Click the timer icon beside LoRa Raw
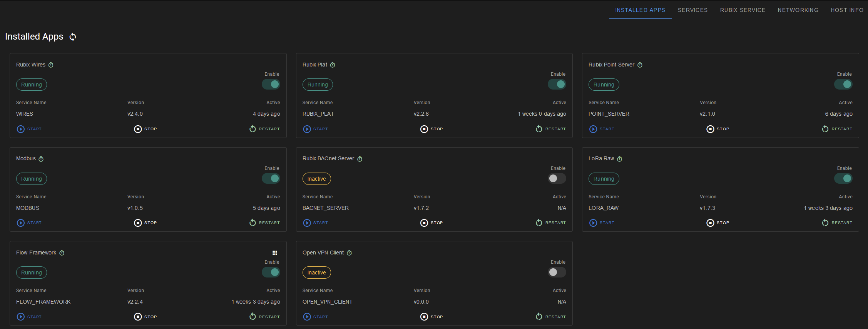868x329 pixels. coord(619,159)
